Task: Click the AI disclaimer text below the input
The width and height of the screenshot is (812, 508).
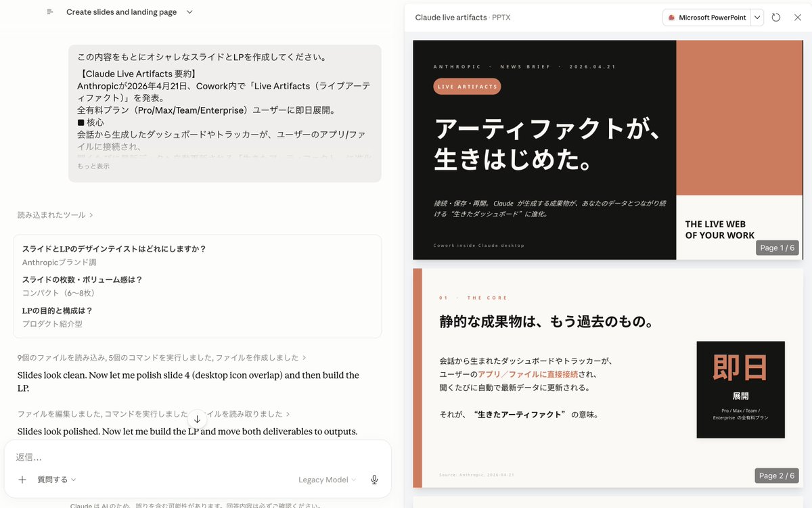Action: click(x=196, y=505)
